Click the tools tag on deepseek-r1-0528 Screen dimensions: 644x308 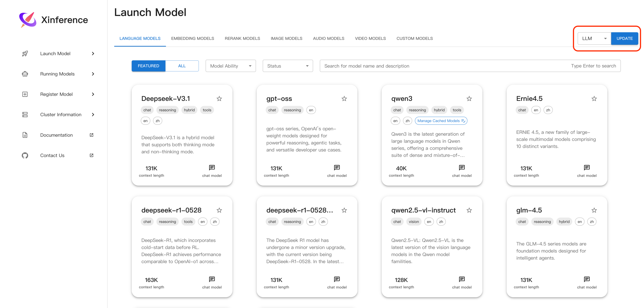pyautogui.click(x=188, y=222)
